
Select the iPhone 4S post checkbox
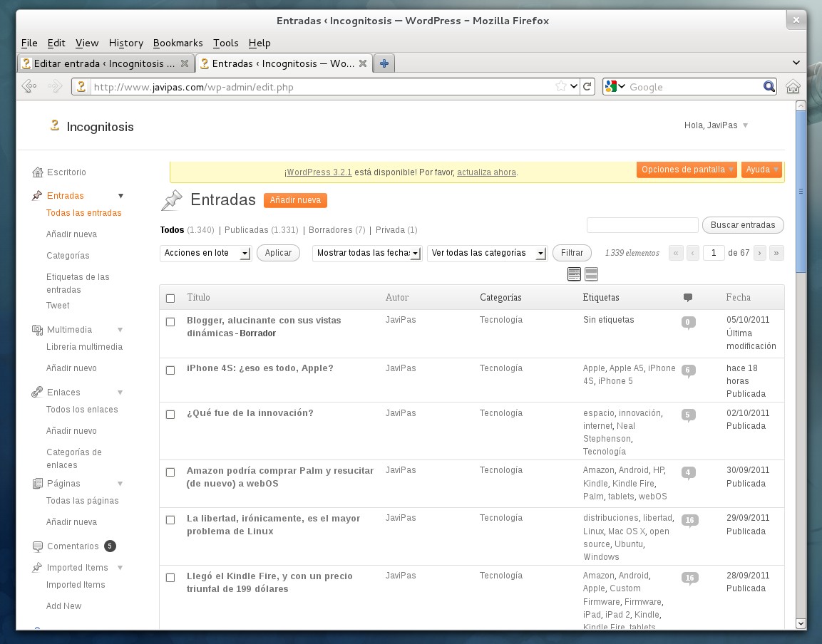pos(170,370)
